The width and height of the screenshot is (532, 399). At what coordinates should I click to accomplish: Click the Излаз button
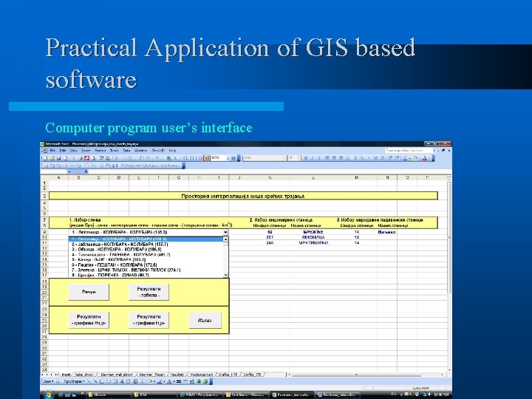coord(205,320)
